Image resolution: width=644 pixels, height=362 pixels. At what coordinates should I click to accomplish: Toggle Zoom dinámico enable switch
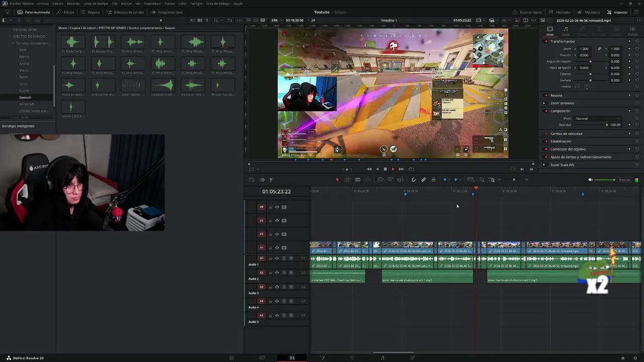point(546,103)
